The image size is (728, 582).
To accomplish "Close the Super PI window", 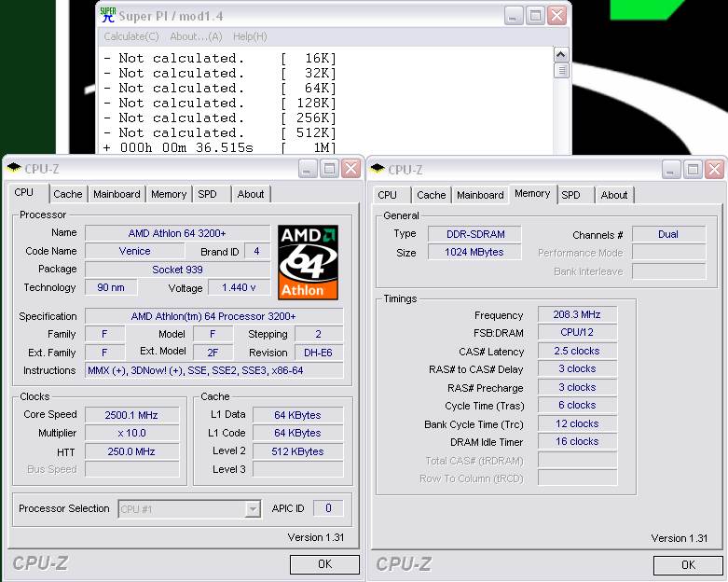I will pyautogui.click(x=556, y=16).
